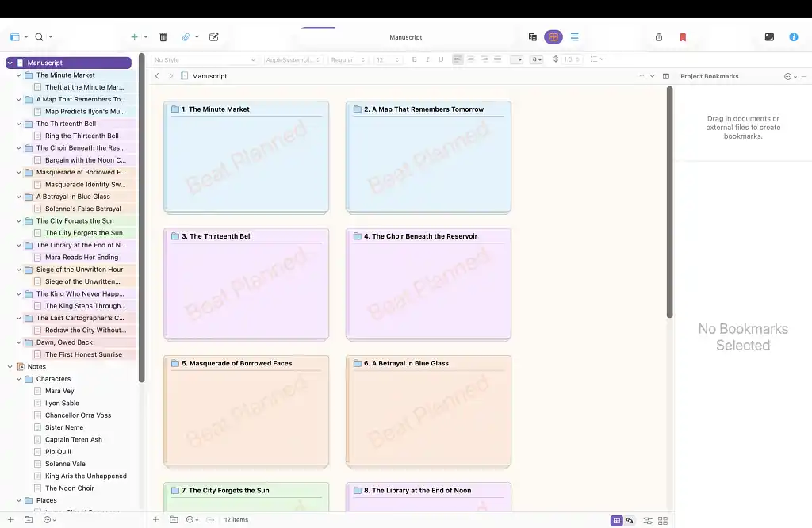The height and width of the screenshot is (528, 812).
Task: Open the highlight color 'a' dropdown
Action: 537,60
